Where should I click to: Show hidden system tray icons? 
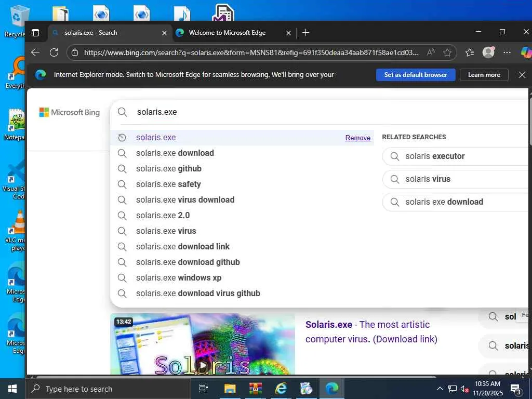coord(440,389)
